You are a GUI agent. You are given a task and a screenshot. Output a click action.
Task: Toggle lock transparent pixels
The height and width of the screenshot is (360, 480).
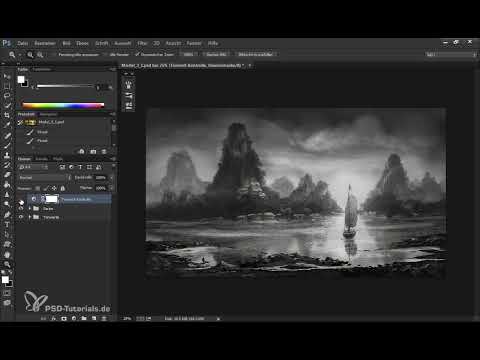[38, 188]
